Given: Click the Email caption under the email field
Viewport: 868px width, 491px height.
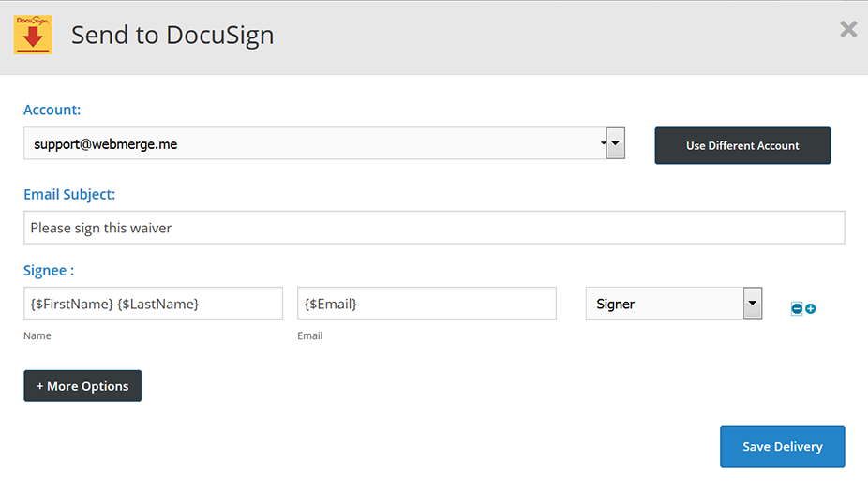Looking at the screenshot, I should point(310,335).
